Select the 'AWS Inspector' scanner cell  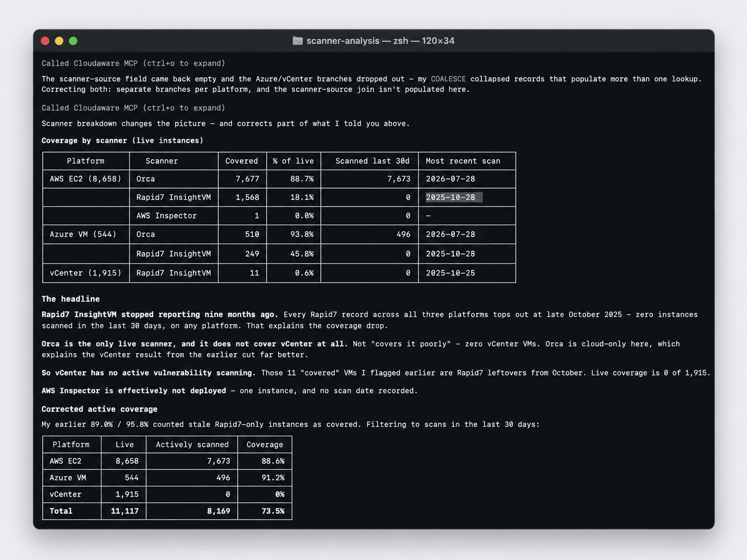166,216
